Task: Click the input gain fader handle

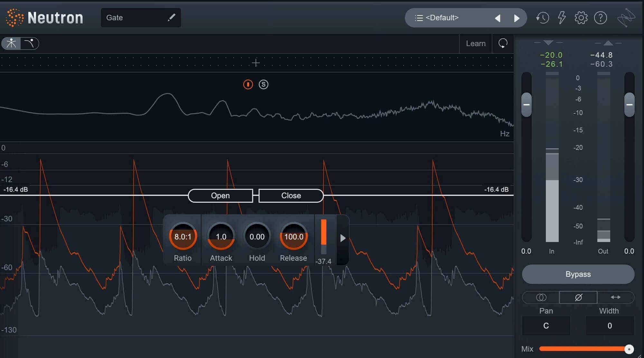Action: 527,105
